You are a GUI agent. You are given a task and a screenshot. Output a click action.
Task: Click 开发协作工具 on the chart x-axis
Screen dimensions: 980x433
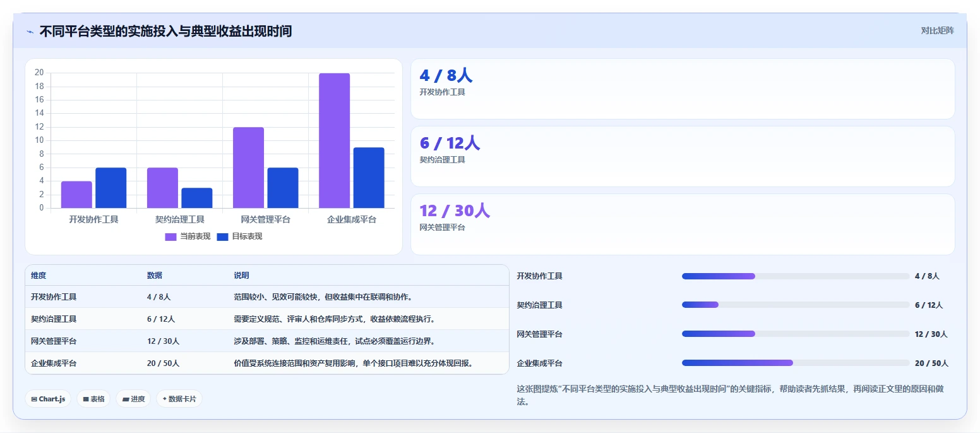point(94,219)
